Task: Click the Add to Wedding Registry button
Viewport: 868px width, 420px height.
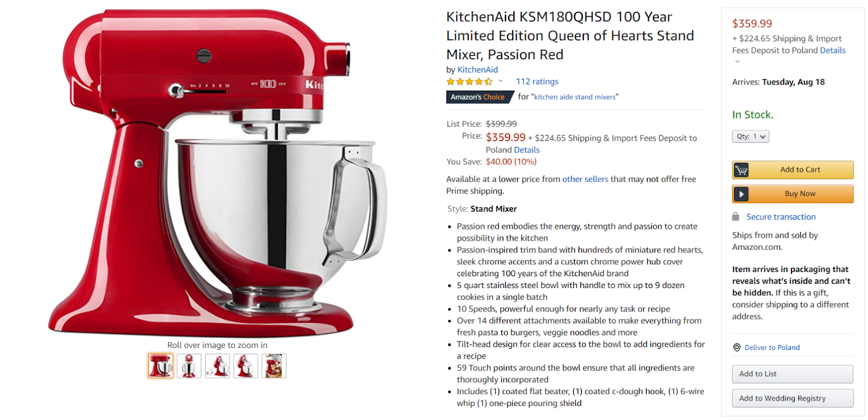Action: click(x=793, y=398)
